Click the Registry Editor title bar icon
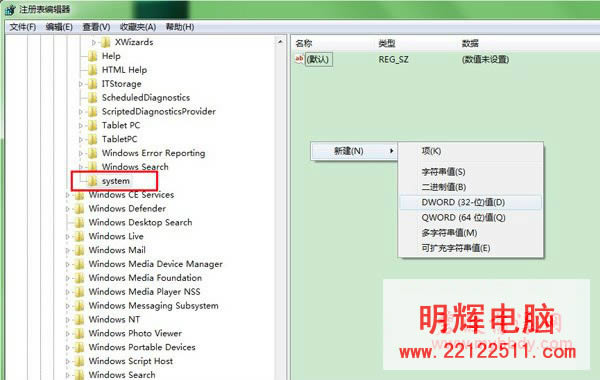The width and height of the screenshot is (600, 380). coord(10,10)
